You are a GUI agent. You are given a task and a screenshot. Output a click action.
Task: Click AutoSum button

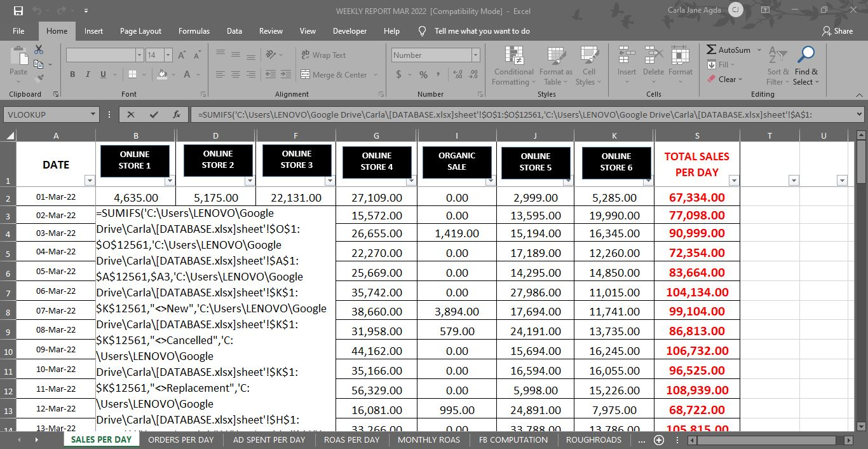tap(729, 50)
